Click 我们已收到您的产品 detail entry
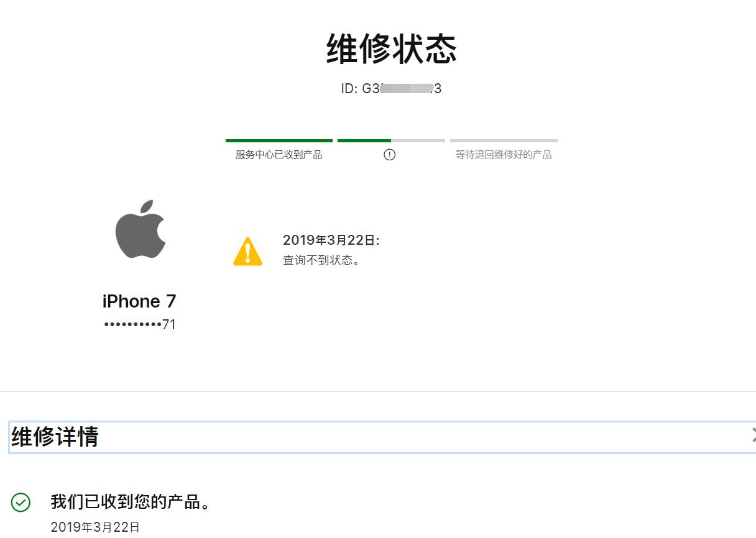This screenshot has width=756, height=538. coord(131,502)
